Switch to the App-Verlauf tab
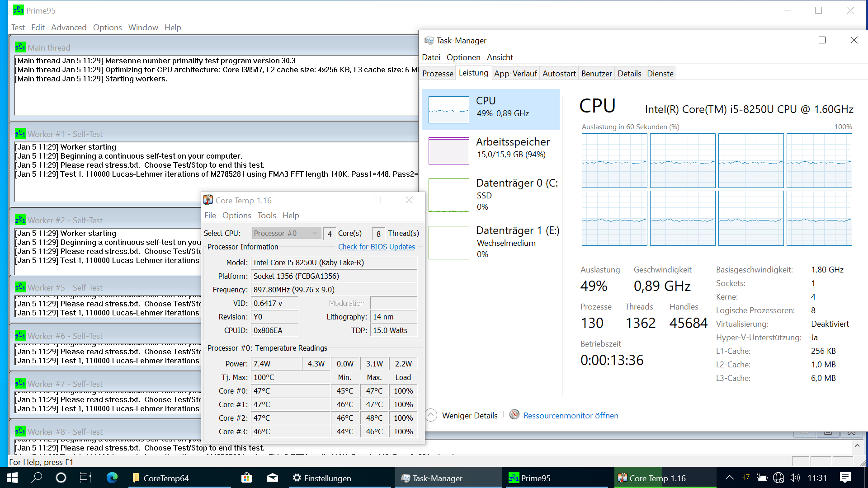868x488 pixels. 515,74
